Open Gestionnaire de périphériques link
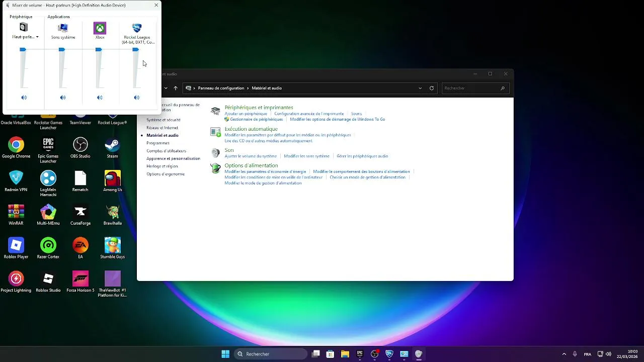This screenshot has width=644, height=362. (257, 120)
